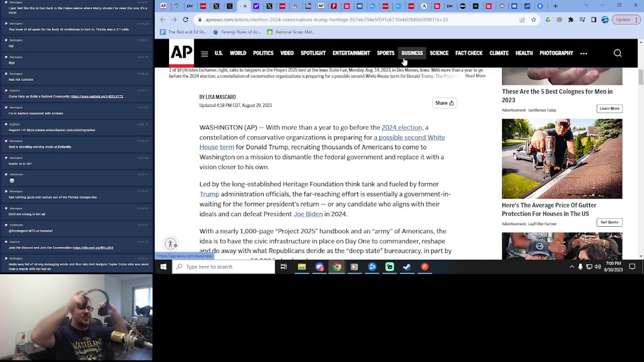Click the Chrome share page icon
Image resolution: width=644 pixels, height=362 pixels.
[x=523, y=20]
